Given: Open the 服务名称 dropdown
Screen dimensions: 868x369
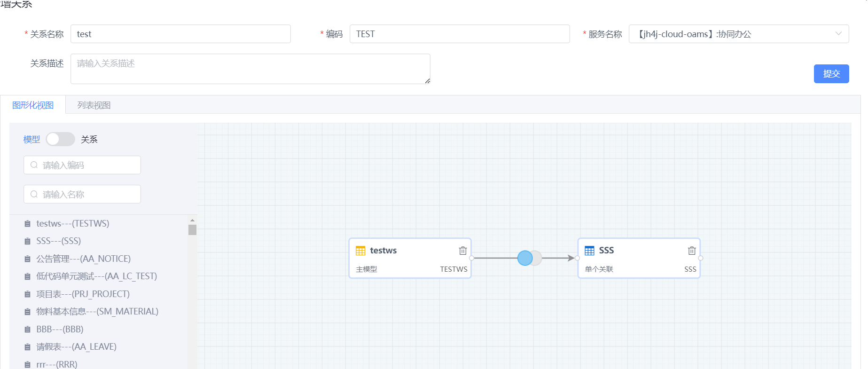Looking at the screenshot, I should (x=739, y=34).
